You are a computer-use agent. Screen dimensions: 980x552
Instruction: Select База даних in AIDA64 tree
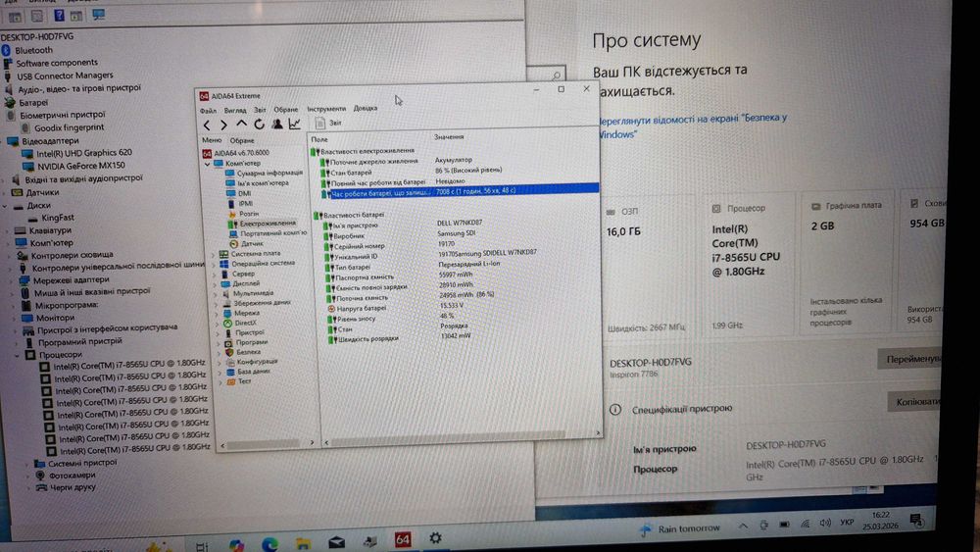248,371
